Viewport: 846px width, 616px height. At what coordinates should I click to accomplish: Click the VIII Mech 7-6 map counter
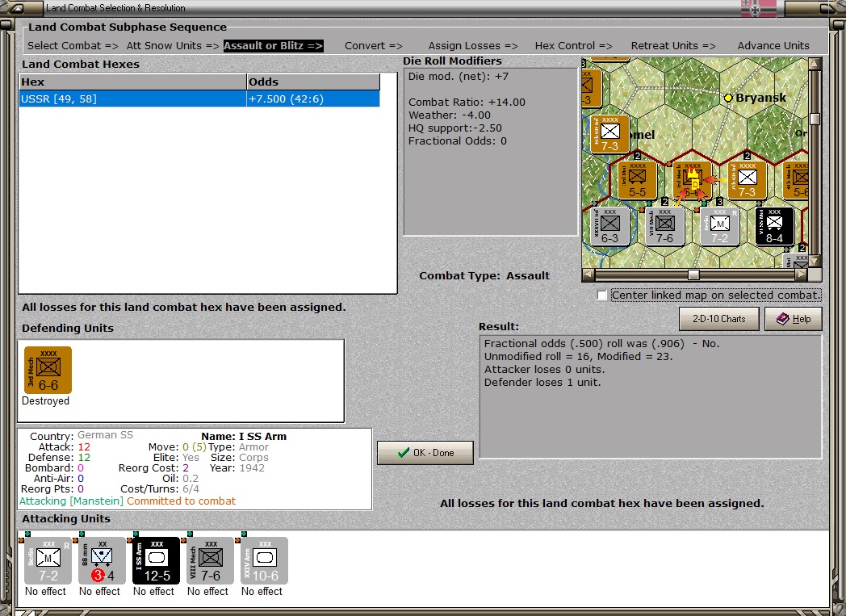tap(664, 227)
